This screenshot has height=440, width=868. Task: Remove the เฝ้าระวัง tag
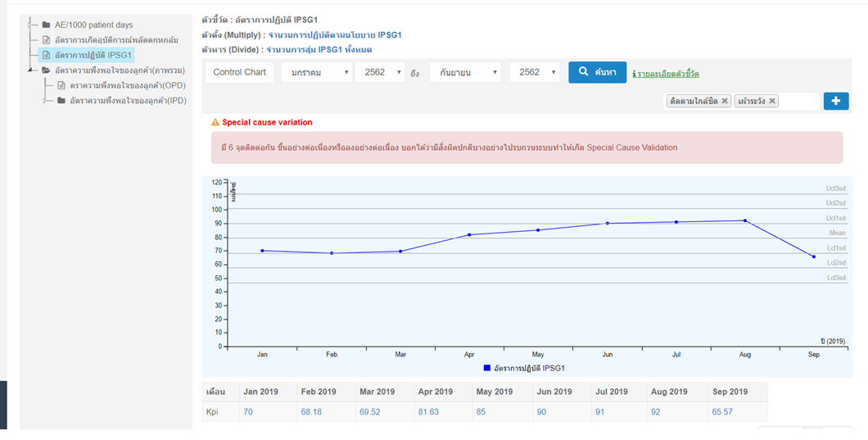(772, 101)
